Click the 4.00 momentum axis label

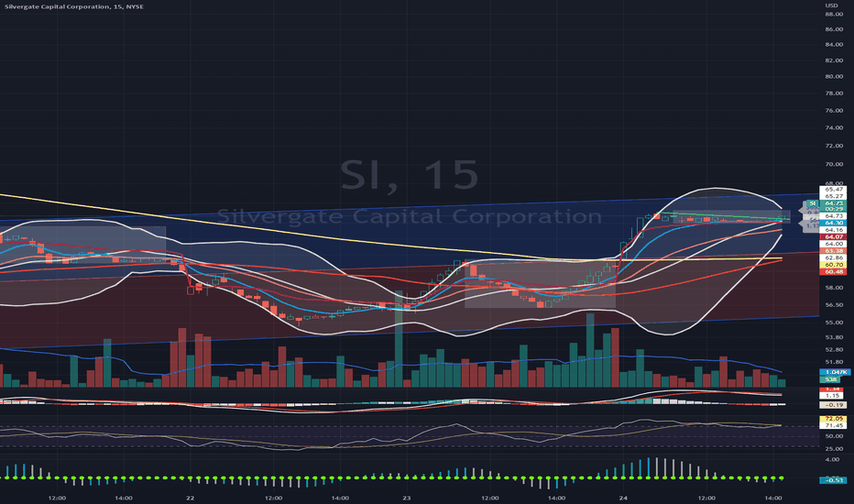(x=832, y=459)
